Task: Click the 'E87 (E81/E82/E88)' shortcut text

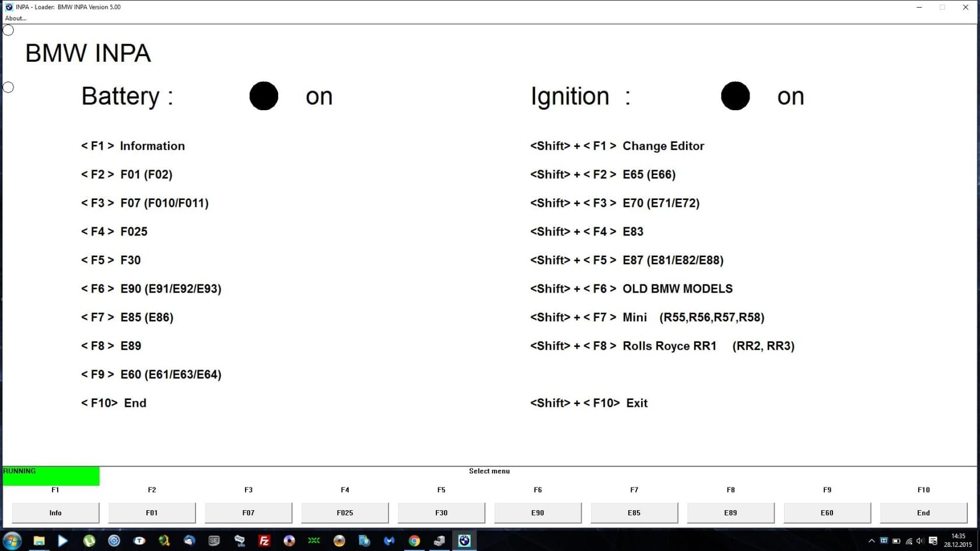Action: coord(673,260)
